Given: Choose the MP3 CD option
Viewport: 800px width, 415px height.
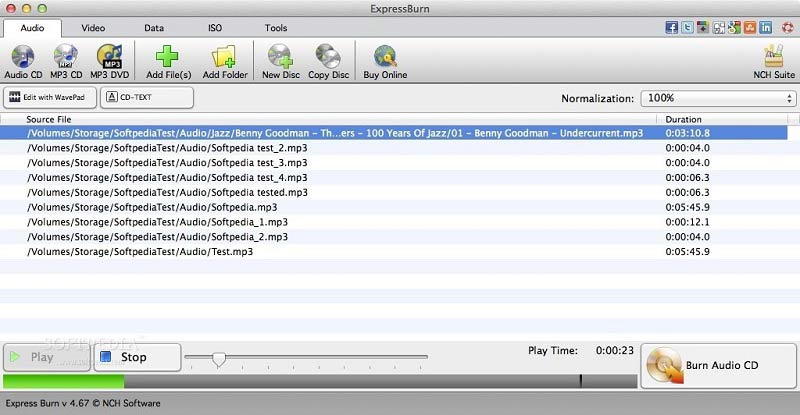Looking at the screenshot, I should click(67, 56).
